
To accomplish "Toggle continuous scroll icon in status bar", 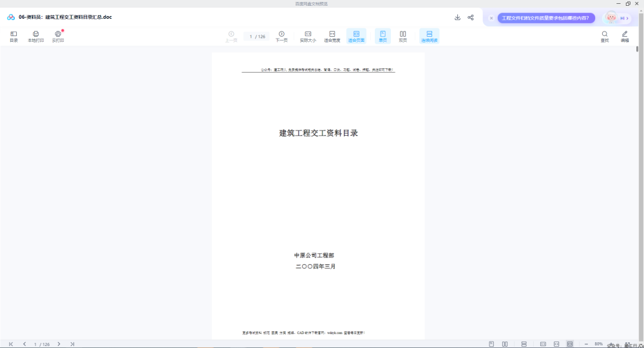I will click(524, 344).
